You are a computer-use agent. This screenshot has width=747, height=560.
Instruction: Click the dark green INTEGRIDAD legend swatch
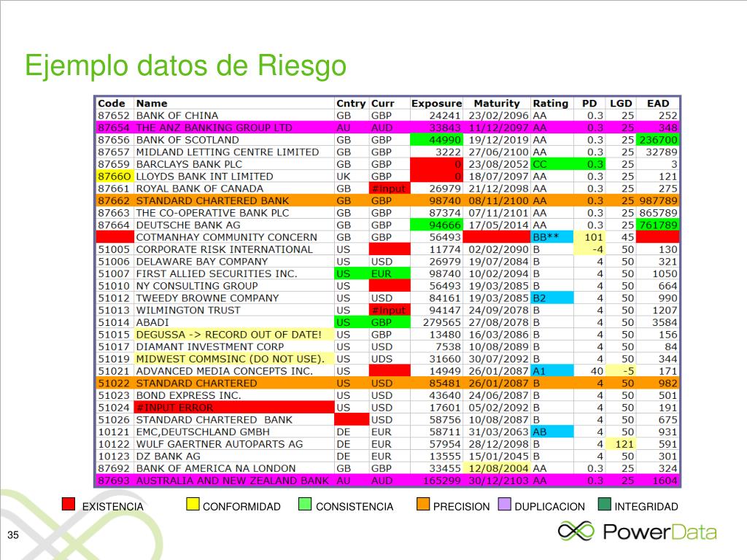point(605,505)
